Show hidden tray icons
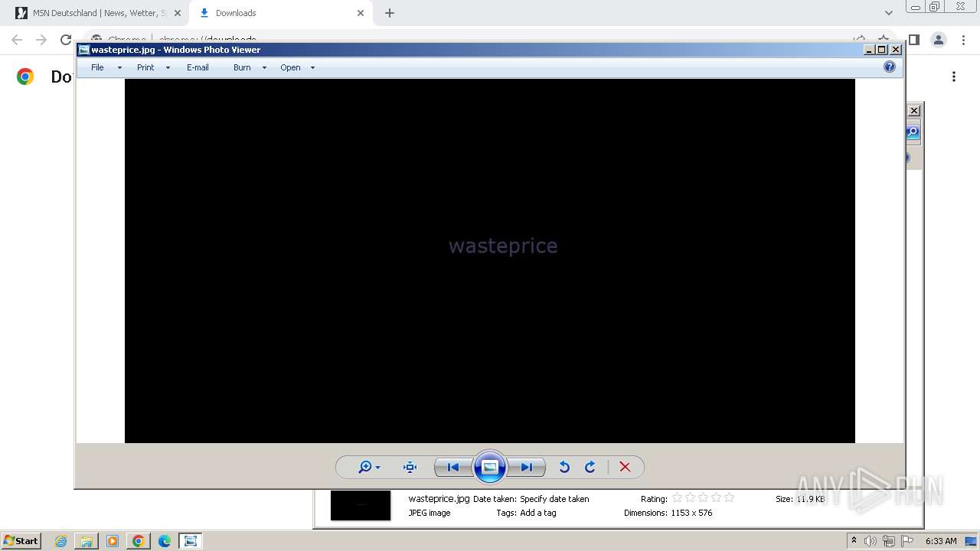This screenshot has width=980, height=551. pyautogui.click(x=854, y=541)
